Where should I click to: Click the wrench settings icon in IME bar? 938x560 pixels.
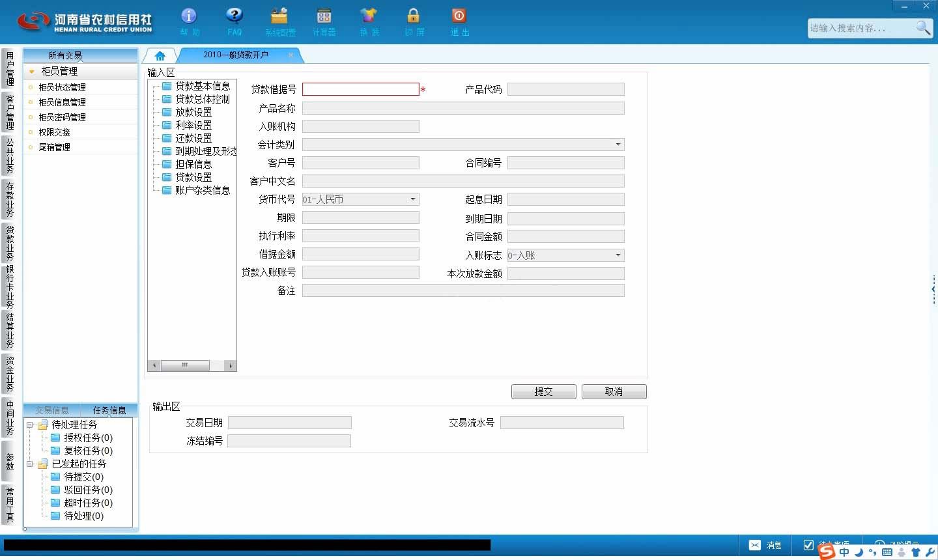pos(930,552)
